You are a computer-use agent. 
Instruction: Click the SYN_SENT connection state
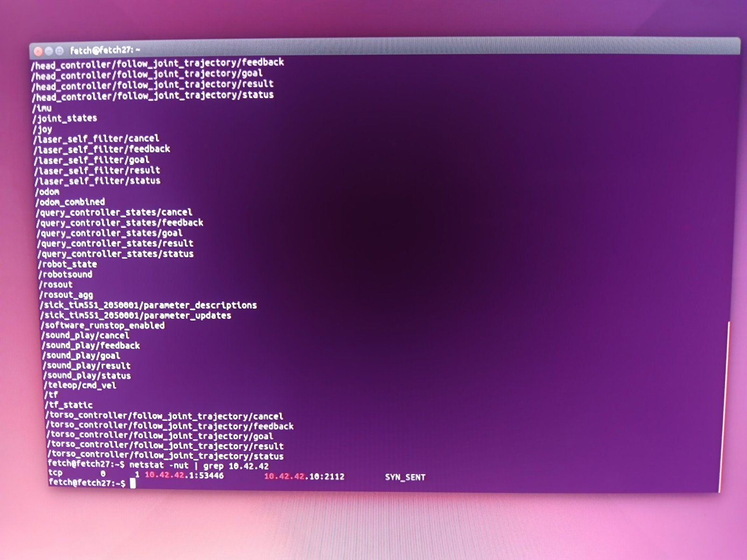(405, 477)
